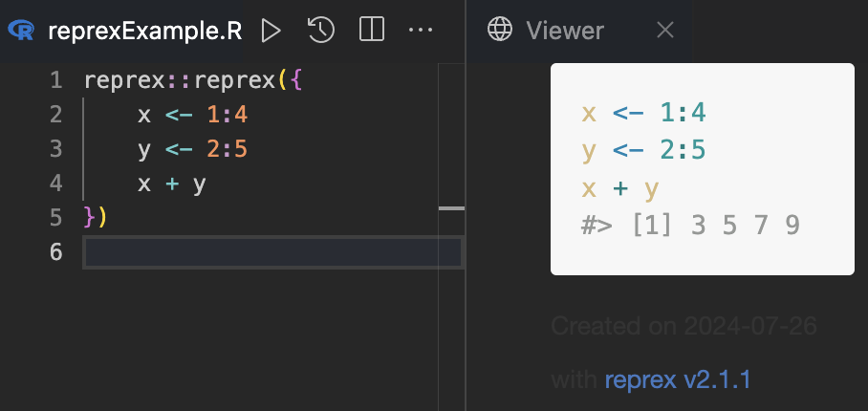Open the reprex v2.1.1 link
Viewport: 868px width, 411px height.
pyautogui.click(x=677, y=379)
